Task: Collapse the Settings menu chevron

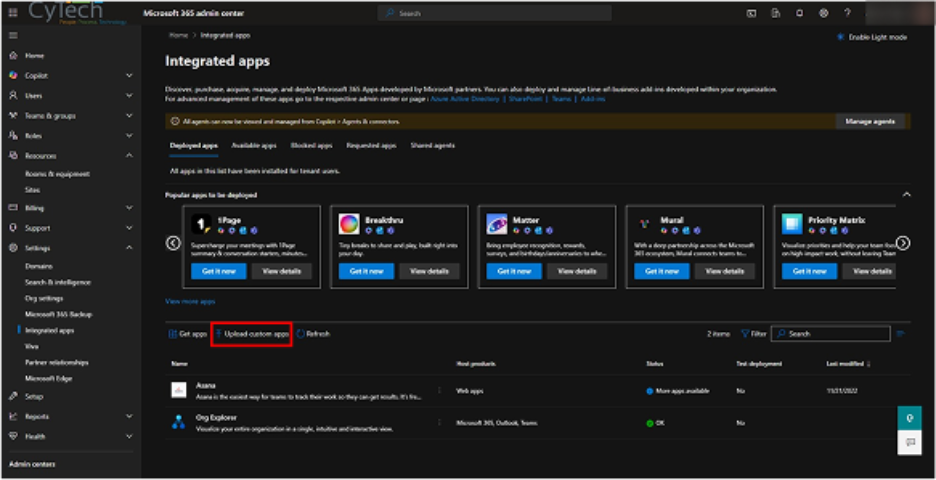Action: tap(130, 248)
